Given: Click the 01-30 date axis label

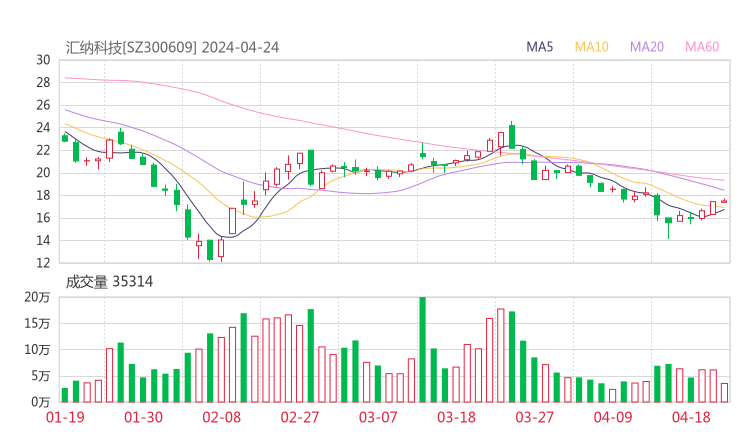Looking at the screenshot, I should [x=143, y=417].
